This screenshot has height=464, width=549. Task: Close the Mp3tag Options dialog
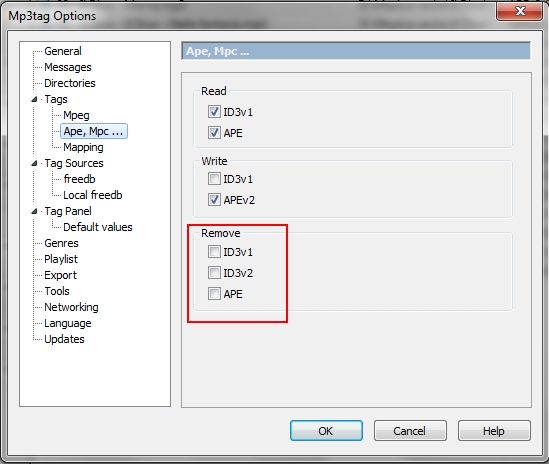point(520,11)
